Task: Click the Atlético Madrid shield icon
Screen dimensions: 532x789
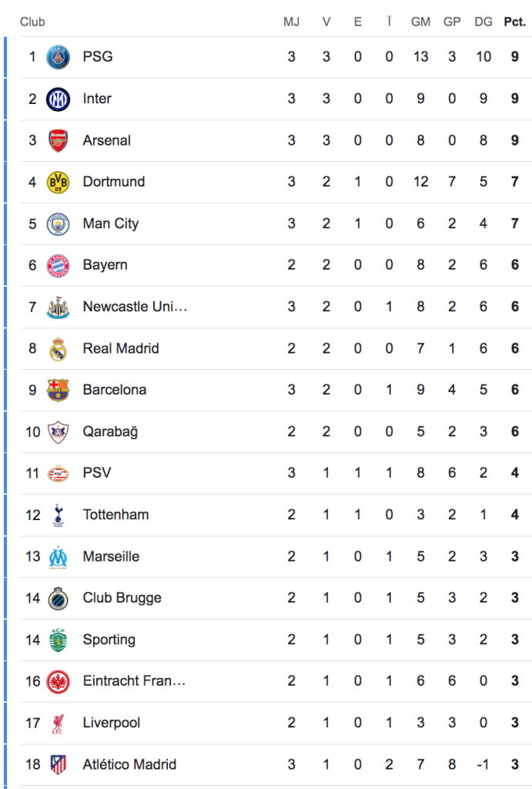Action: coord(59,764)
